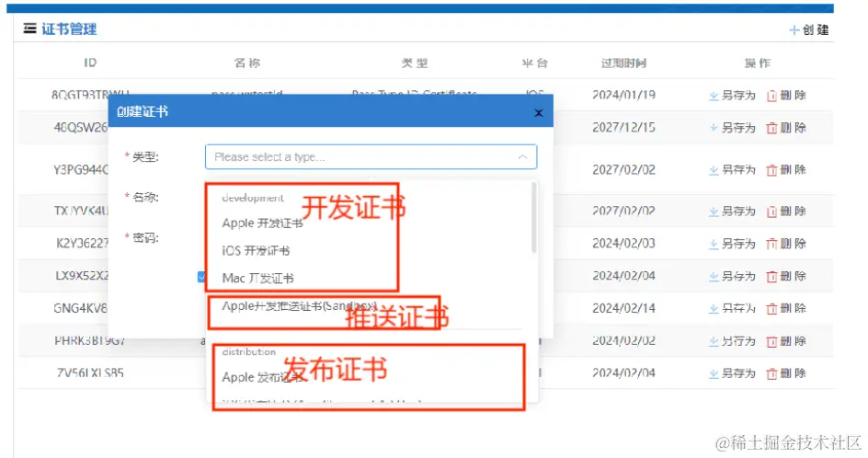Click the download icon in 2027/02/02 row near Y3PG944
Image resolution: width=868 pixels, height=458 pixels.
714,170
